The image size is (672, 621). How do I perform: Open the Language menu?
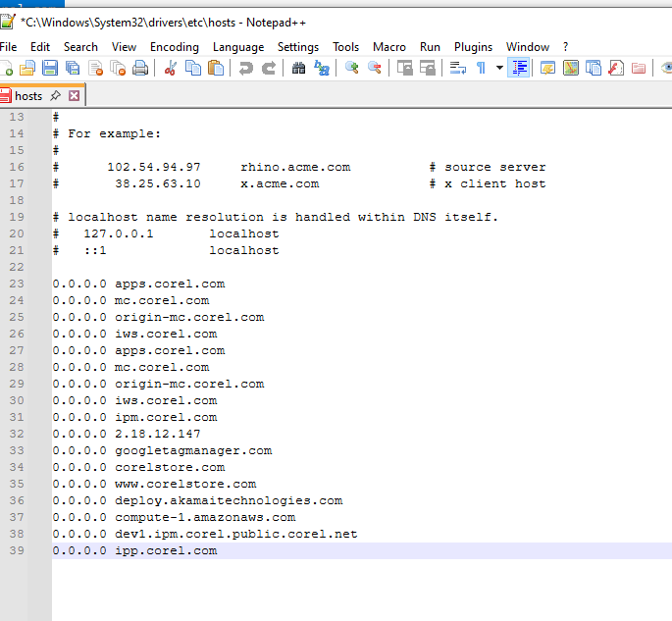click(238, 47)
